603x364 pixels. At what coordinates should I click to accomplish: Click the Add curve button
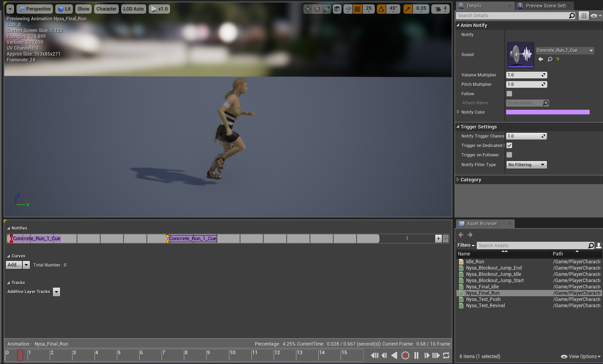14,265
